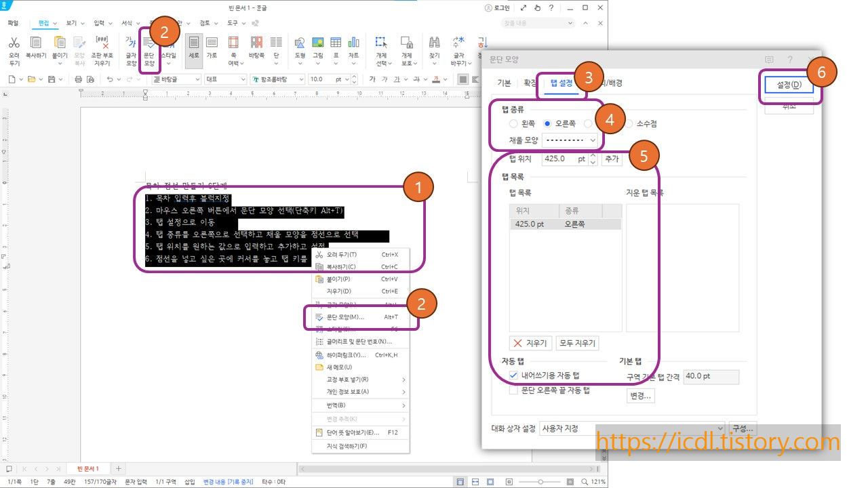Select the 오른쪽 tab type radio button
This screenshot has width=868, height=488.
547,123
